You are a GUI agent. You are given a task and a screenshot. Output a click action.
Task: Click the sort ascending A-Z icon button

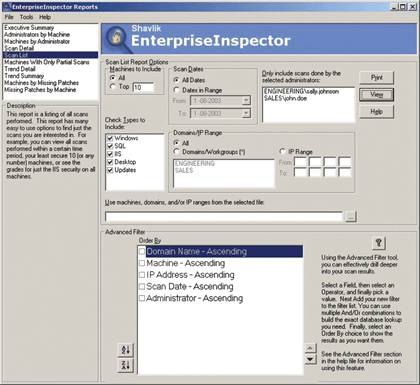(x=125, y=350)
